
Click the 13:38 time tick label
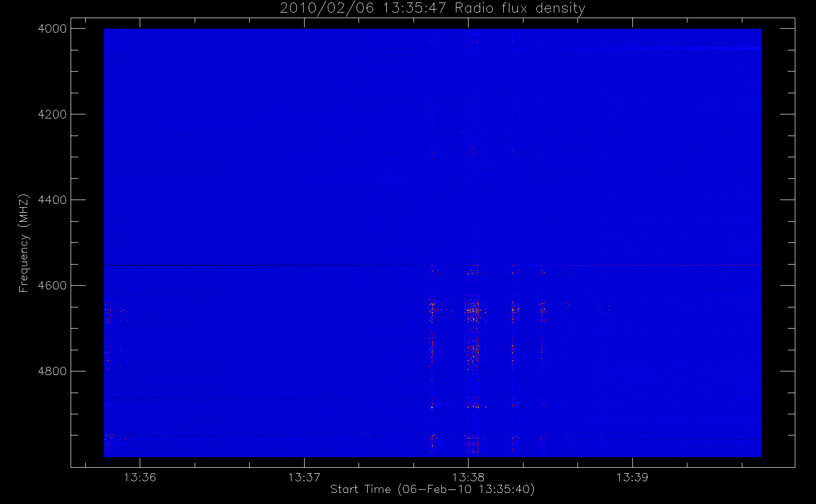click(468, 477)
